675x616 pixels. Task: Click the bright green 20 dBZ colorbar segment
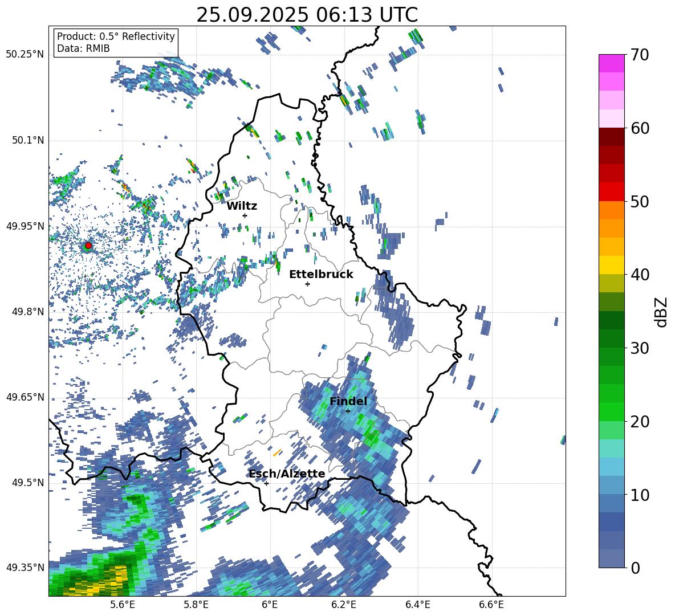[x=611, y=411]
